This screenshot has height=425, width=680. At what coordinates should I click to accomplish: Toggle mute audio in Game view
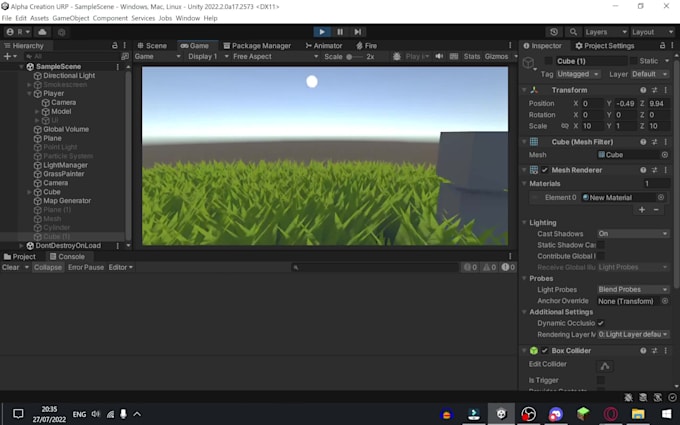[439, 56]
